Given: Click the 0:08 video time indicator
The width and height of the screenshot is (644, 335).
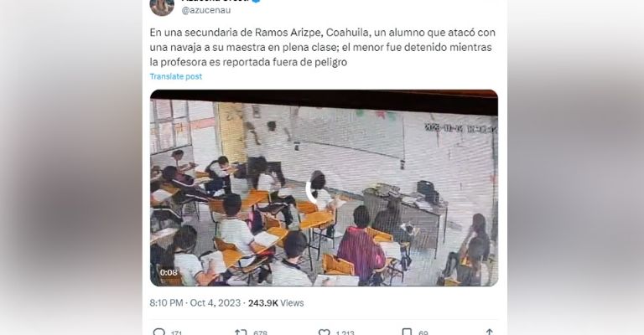Looking at the screenshot, I should (169, 272).
